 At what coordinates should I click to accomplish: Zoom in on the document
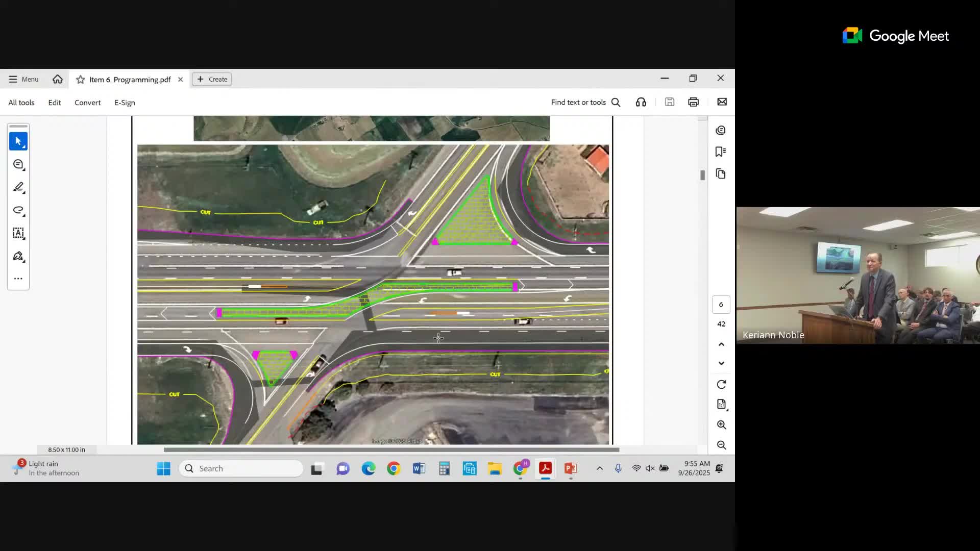pos(721,424)
